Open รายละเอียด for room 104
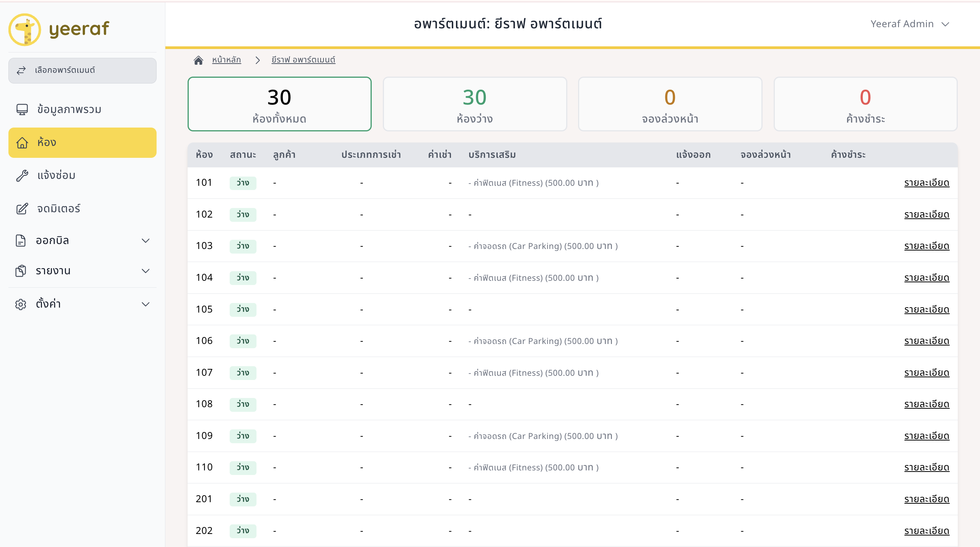 click(927, 278)
